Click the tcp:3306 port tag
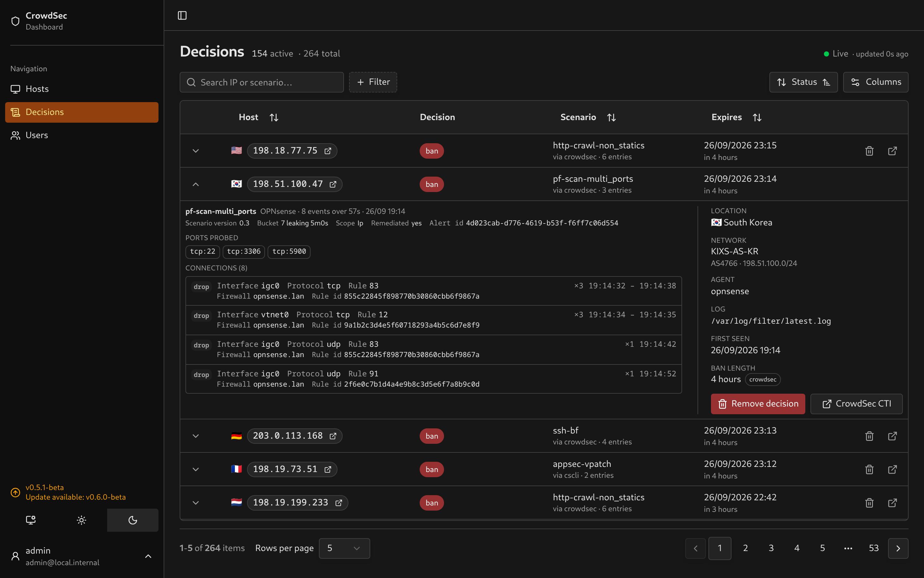924x578 pixels. click(x=244, y=251)
